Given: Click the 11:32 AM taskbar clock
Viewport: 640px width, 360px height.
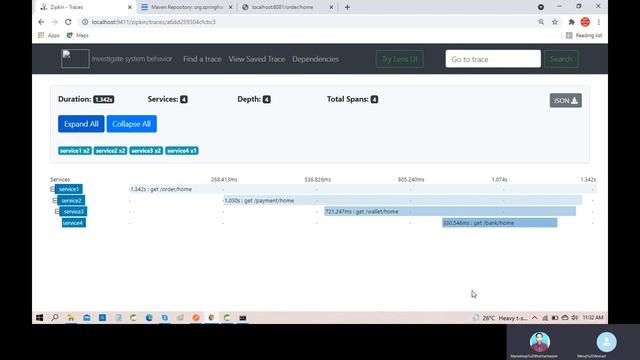Looking at the screenshot, I should 593,318.
